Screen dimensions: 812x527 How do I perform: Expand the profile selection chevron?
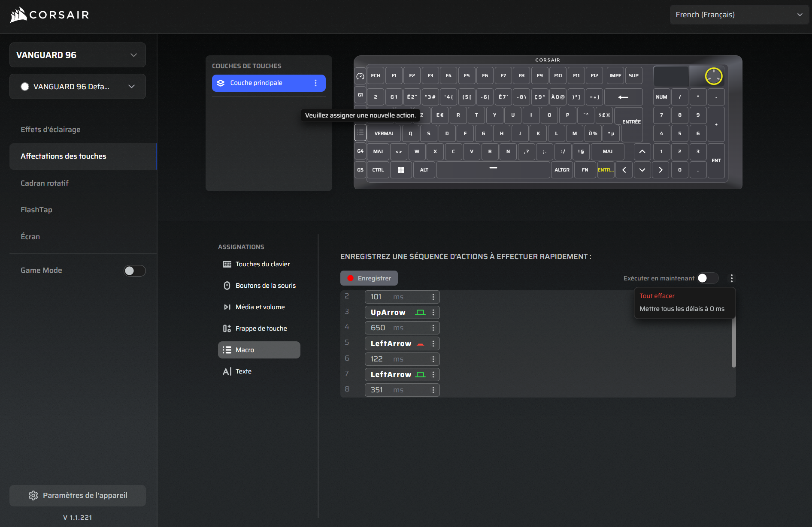click(131, 87)
